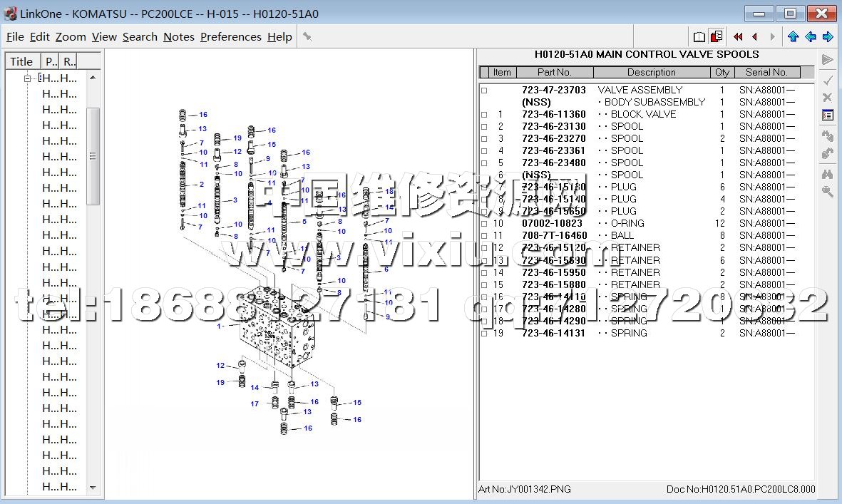Click the Description column header
The height and width of the screenshot is (504, 842).
651,72
